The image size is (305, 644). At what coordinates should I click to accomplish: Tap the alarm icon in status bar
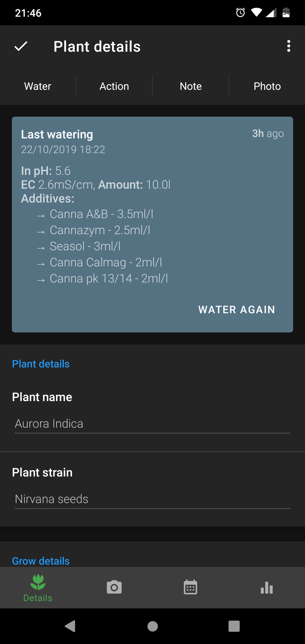click(240, 13)
